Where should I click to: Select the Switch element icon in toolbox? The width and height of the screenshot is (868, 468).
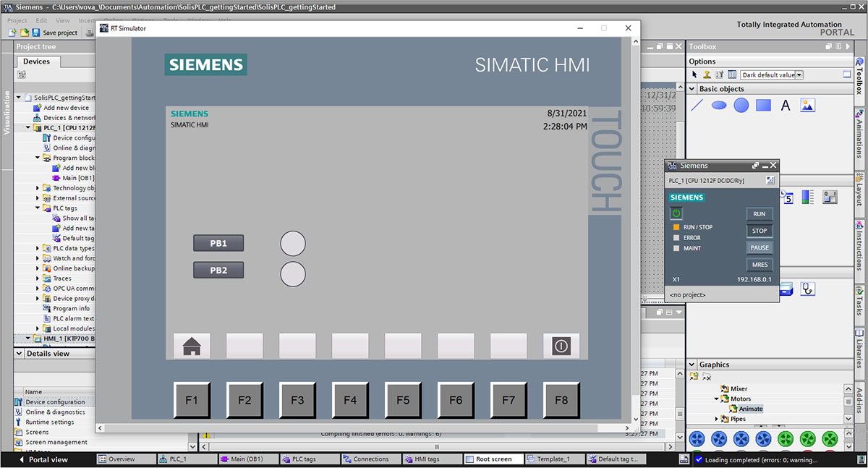click(x=830, y=197)
